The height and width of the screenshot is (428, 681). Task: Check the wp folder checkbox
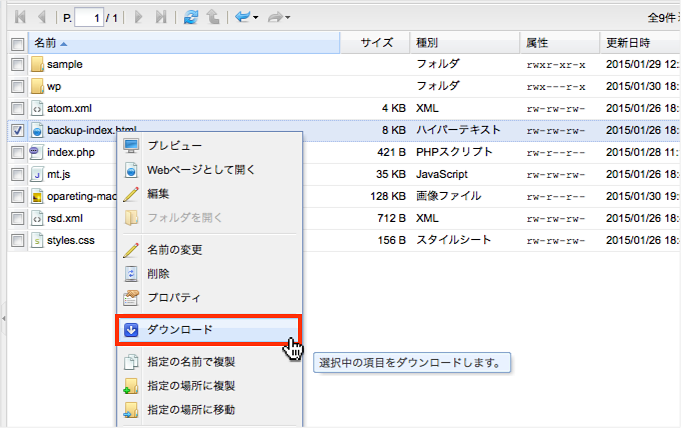[17, 86]
